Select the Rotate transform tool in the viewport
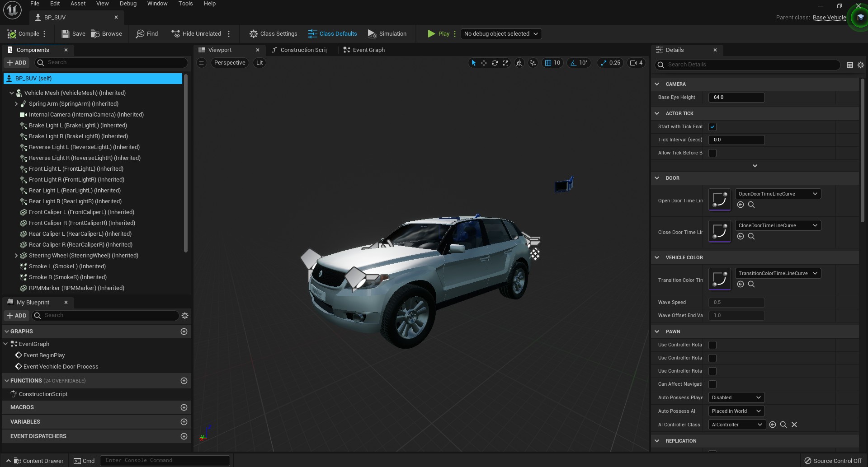The width and height of the screenshot is (868, 467). point(495,63)
